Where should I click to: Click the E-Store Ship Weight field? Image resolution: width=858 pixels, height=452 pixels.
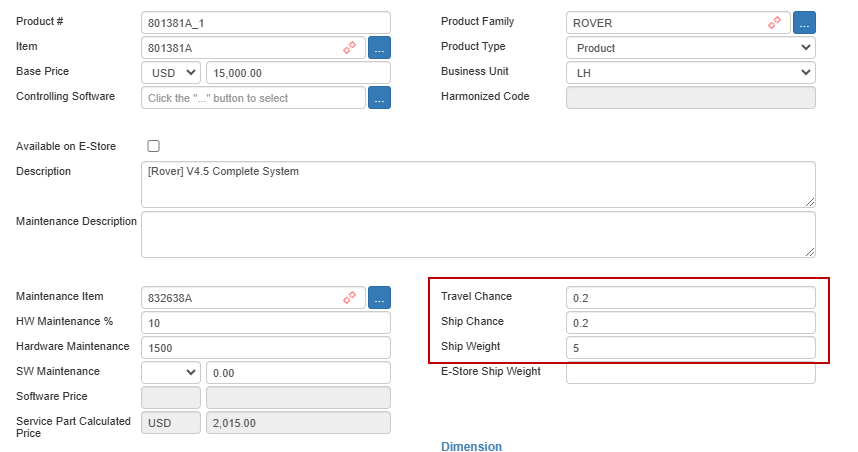click(691, 373)
